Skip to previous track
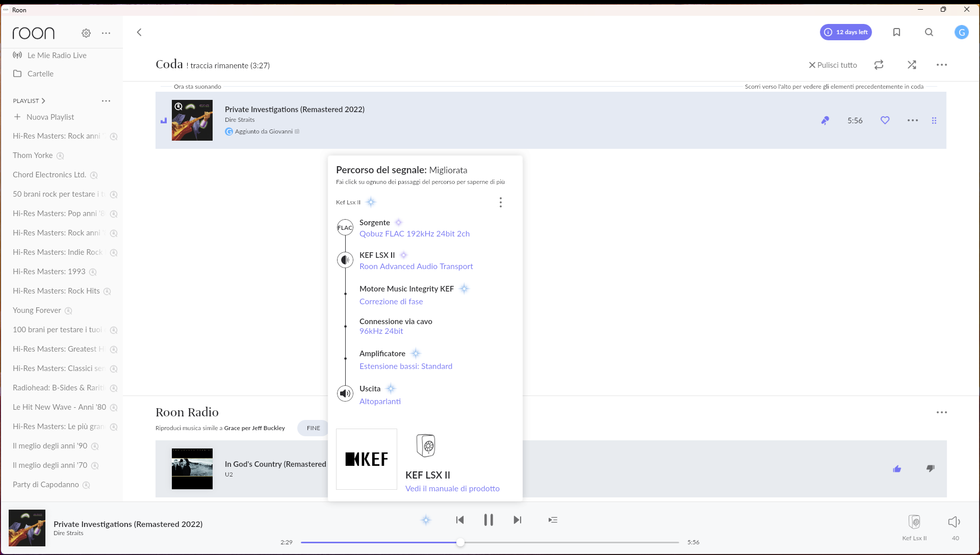Screen dimensions: 980x555 tap(460, 520)
